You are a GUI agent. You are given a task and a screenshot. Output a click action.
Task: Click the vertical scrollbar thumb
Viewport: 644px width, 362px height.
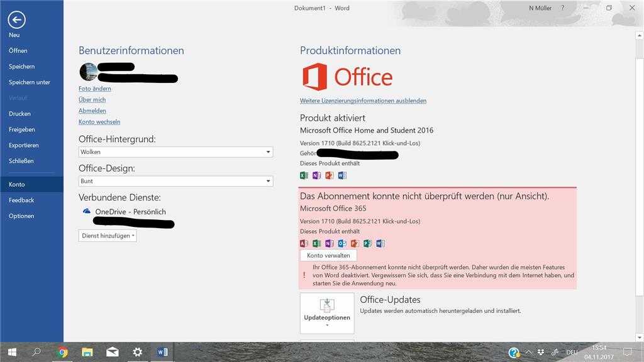pyautogui.click(x=640, y=177)
